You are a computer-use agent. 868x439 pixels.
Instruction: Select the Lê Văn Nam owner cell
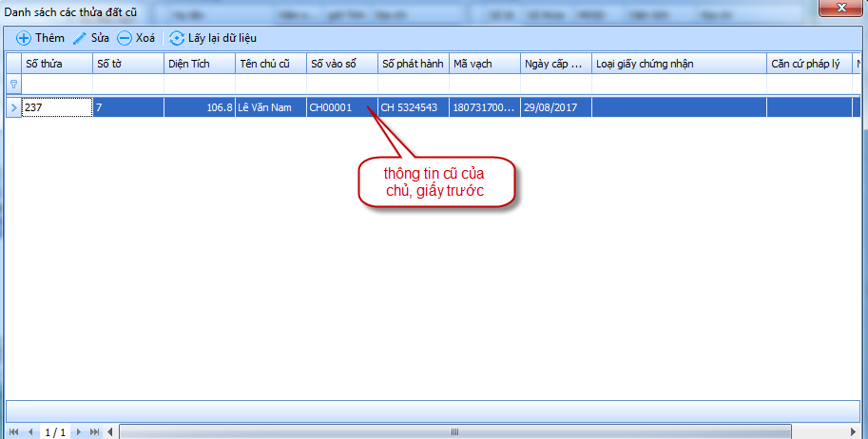(270, 107)
